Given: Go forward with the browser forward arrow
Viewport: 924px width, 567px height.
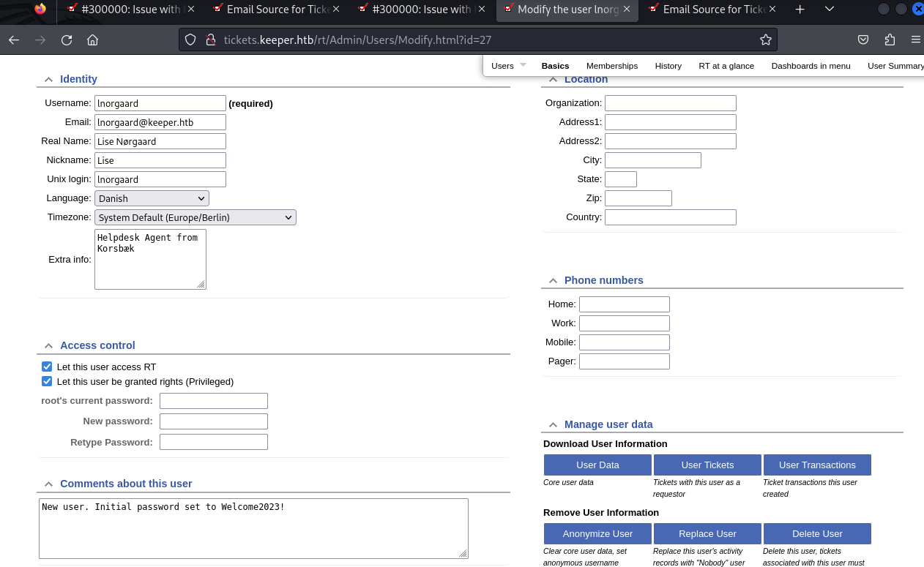Looking at the screenshot, I should (x=40, y=40).
